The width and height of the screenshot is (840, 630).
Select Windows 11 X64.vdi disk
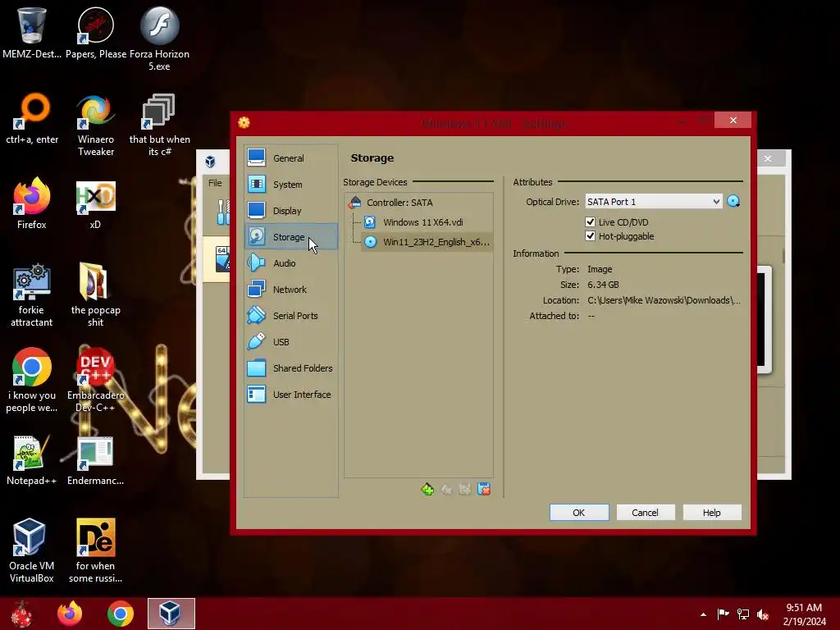(x=423, y=222)
